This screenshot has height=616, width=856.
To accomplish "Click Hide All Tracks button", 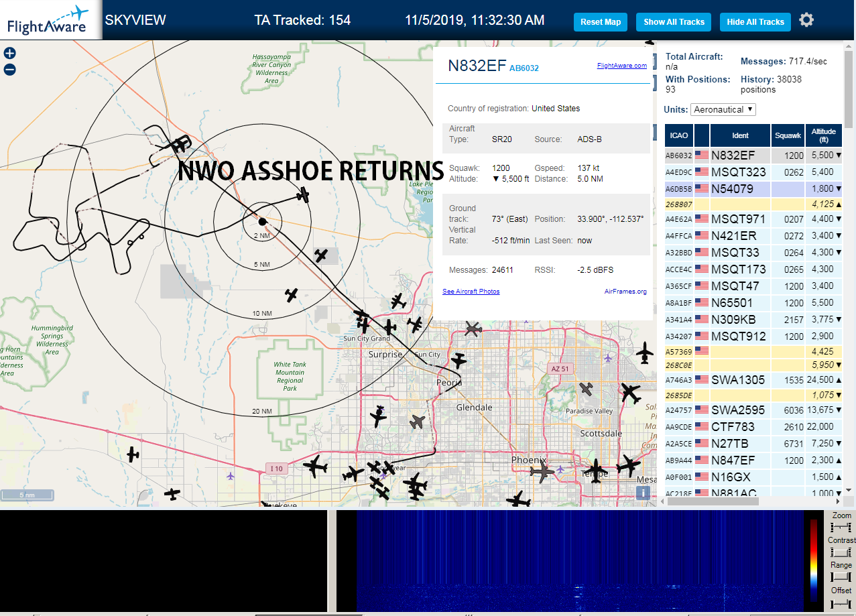I will [x=755, y=22].
